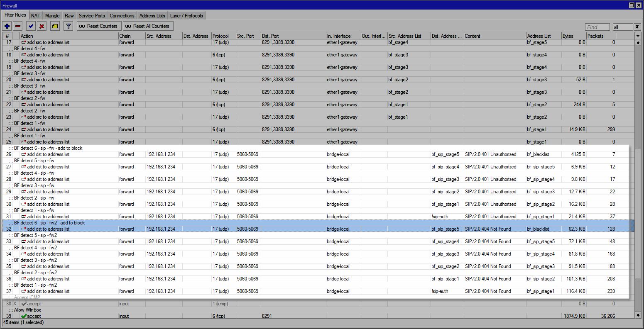Image resolution: width=644 pixels, height=329 pixels.
Task: Sort by the Chain column header
Action: 132,36
